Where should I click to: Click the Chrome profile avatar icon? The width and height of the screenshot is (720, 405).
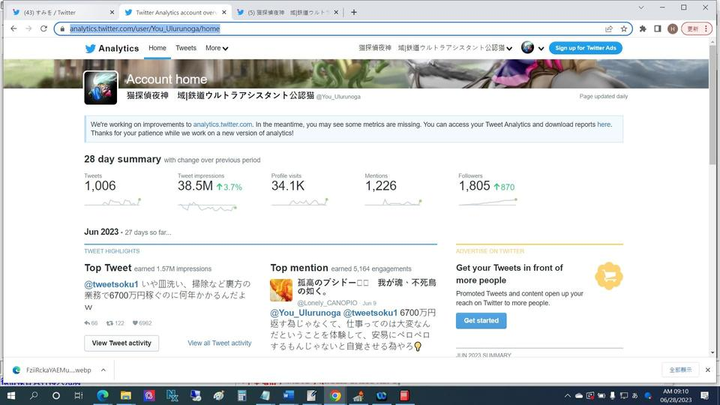click(x=673, y=28)
